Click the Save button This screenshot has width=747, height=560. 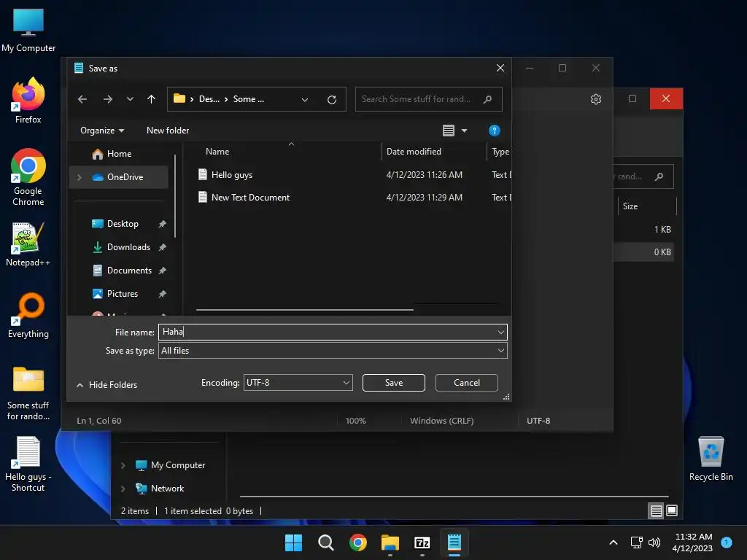pyautogui.click(x=393, y=382)
